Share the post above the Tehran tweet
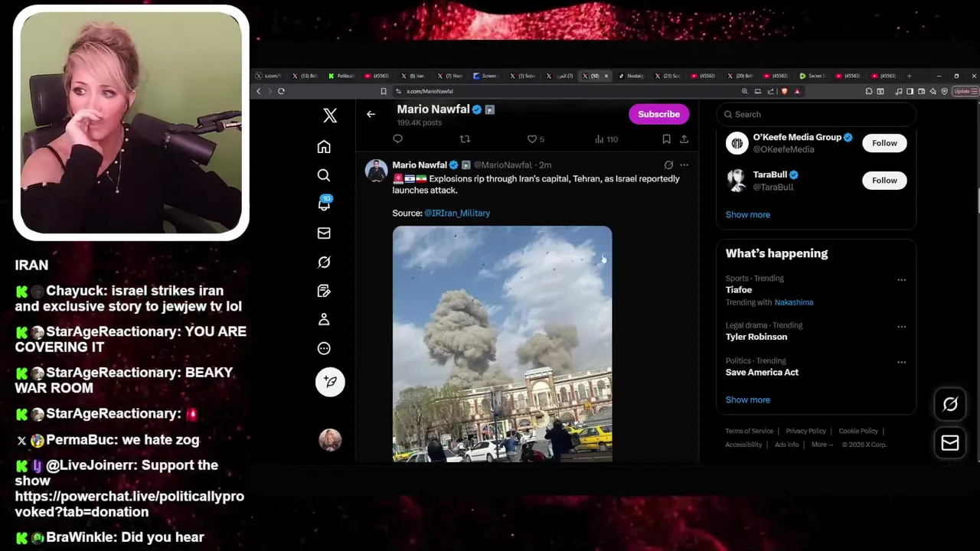Viewport: 980px width, 551px height. click(684, 139)
